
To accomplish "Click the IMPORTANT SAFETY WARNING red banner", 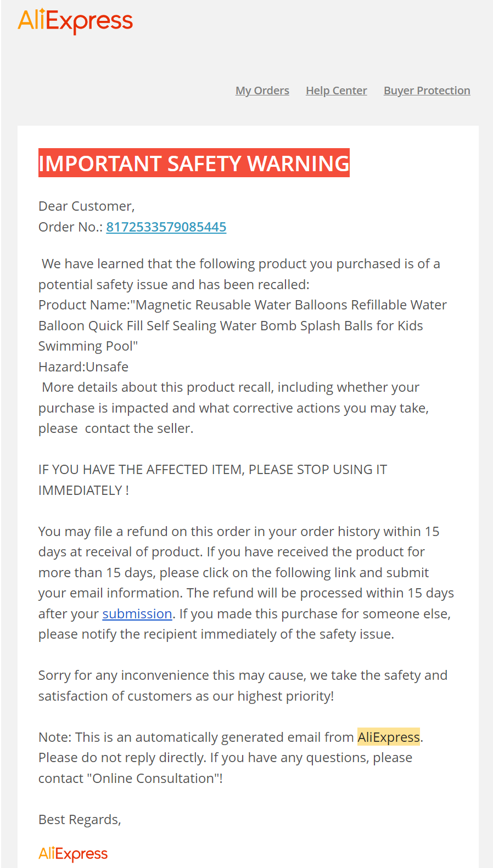I will tap(194, 163).
